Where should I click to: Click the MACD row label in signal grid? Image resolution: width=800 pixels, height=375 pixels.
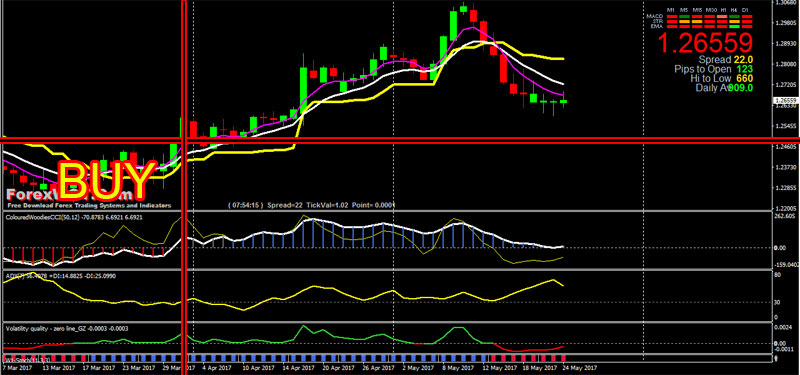(x=655, y=16)
